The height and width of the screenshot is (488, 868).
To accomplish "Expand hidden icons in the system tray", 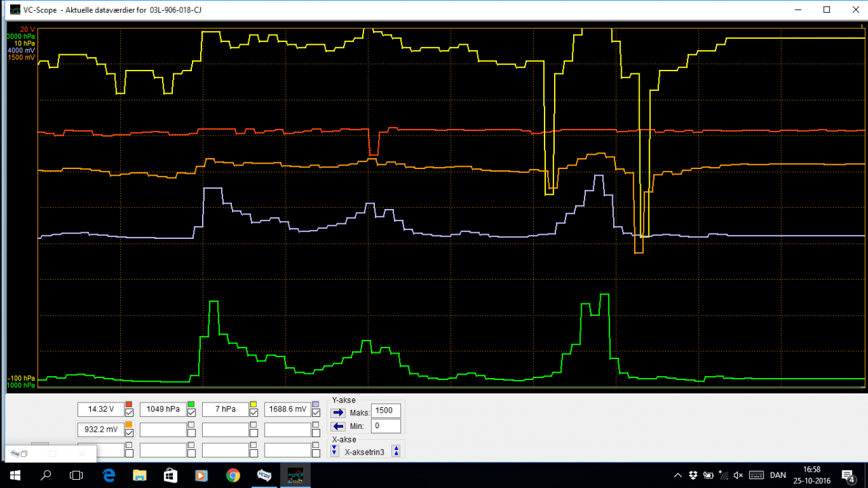I will point(677,475).
